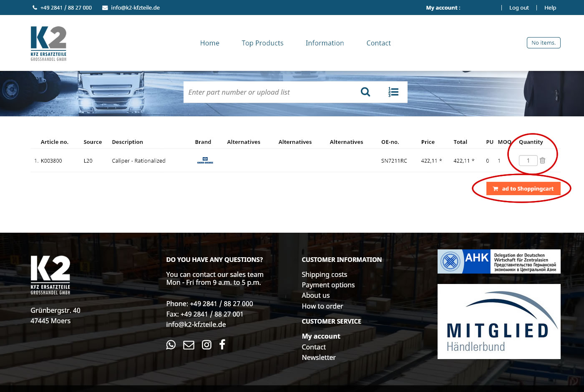
Task: Open Payment options link
Action: point(328,285)
